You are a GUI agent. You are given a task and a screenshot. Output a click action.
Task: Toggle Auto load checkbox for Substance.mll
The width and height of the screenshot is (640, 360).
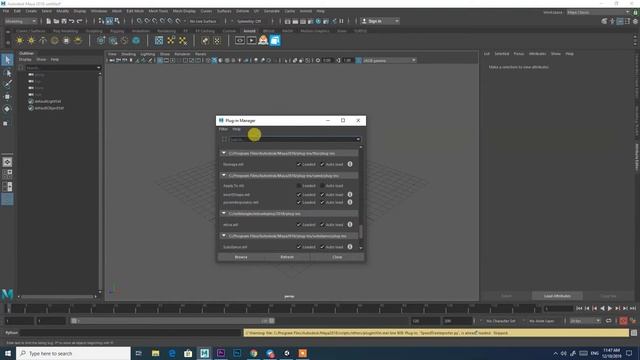(x=322, y=247)
